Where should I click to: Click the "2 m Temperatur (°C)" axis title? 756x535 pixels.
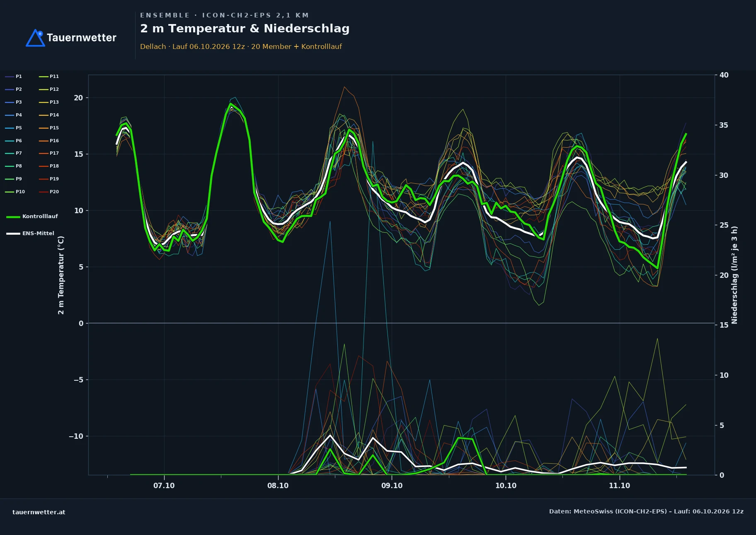click(61, 275)
